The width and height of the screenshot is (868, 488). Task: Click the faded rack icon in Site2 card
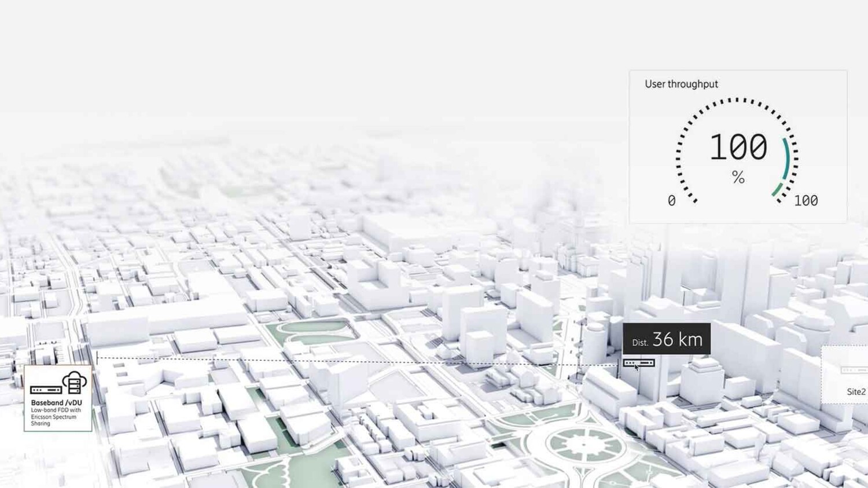point(854,370)
